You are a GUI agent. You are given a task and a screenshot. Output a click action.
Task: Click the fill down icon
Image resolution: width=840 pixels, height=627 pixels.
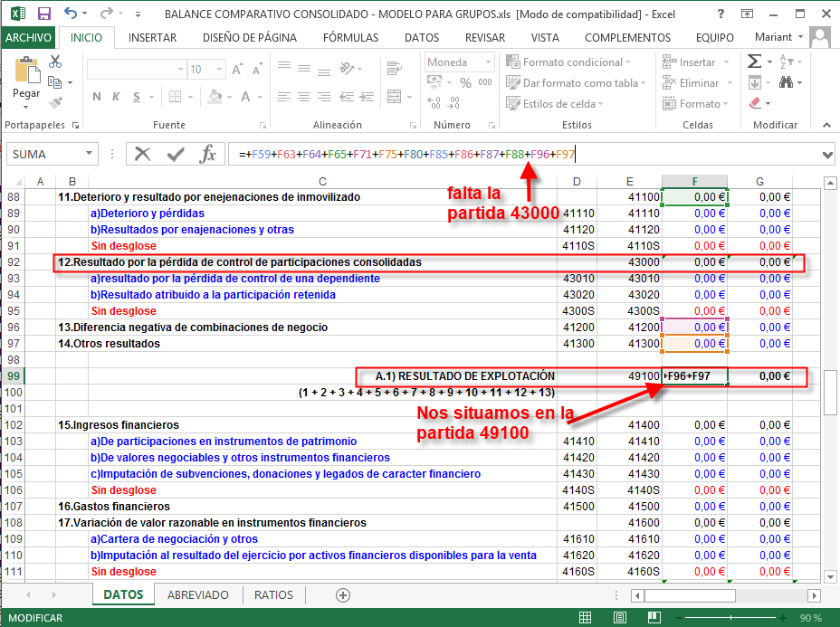pyautogui.click(x=754, y=82)
